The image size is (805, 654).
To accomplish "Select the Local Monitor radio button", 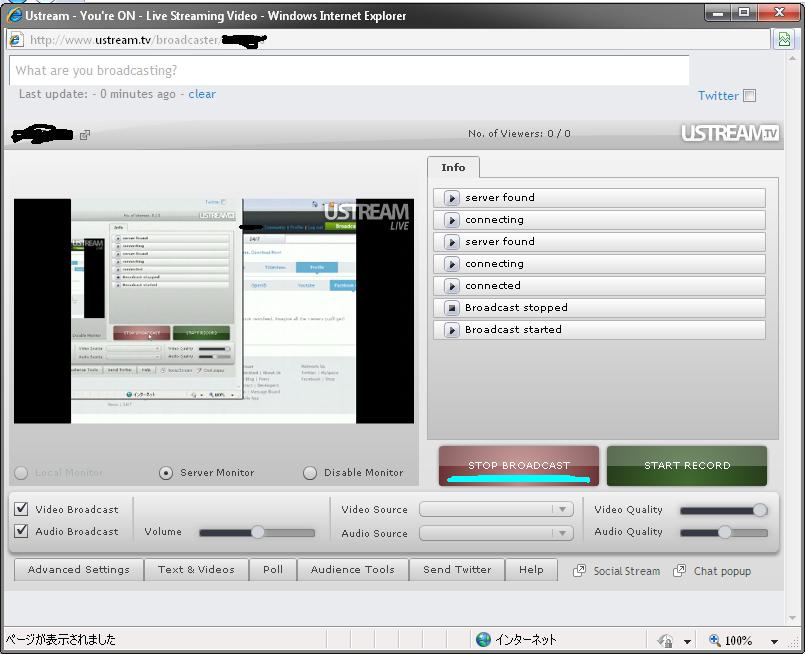I will pyautogui.click(x=21, y=472).
